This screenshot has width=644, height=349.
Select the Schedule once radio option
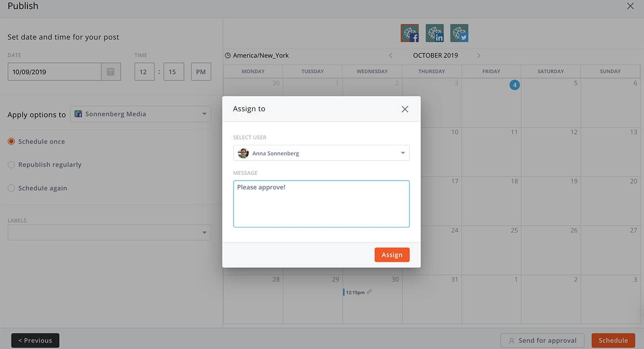11,141
